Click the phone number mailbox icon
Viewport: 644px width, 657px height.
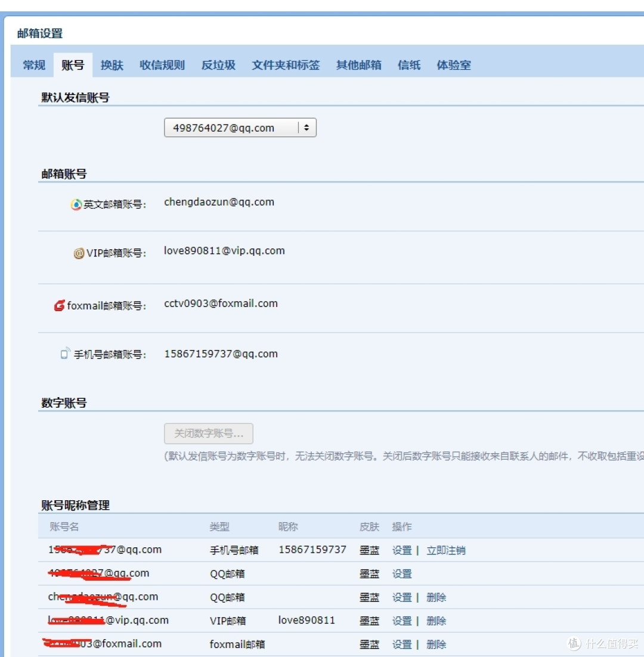(65, 354)
